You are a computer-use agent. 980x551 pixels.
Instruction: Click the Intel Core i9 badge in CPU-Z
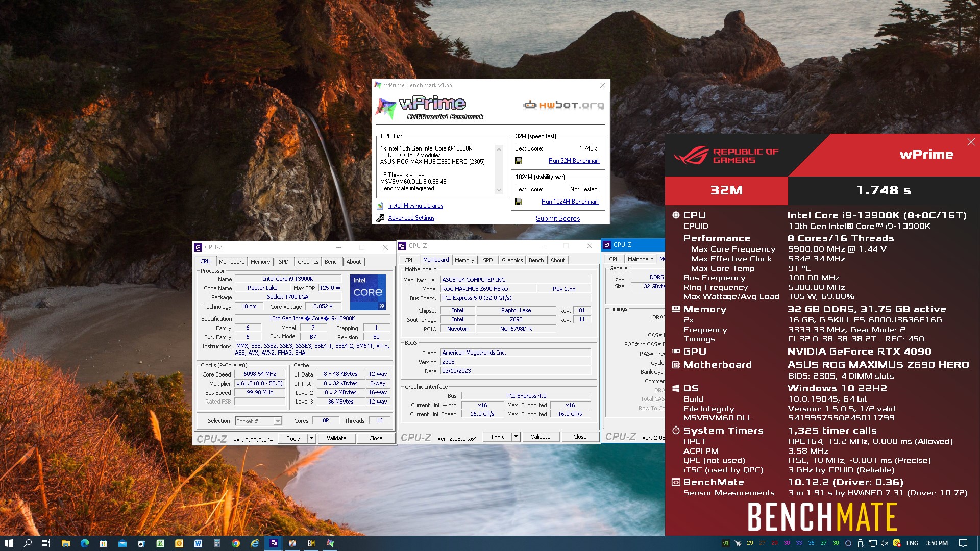tap(367, 292)
